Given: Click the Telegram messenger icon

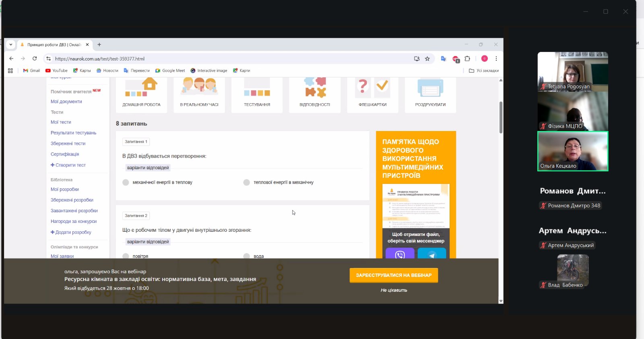Looking at the screenshot, I should (431, 254).
